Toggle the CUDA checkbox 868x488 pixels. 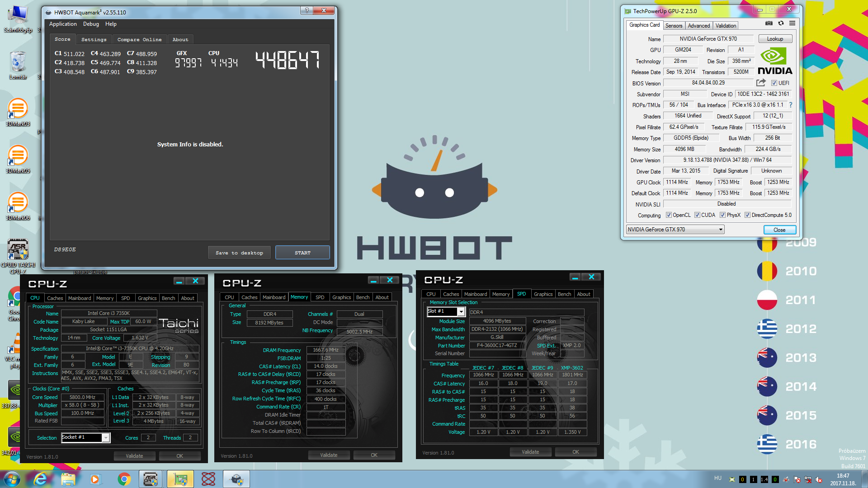click(697, 215)
